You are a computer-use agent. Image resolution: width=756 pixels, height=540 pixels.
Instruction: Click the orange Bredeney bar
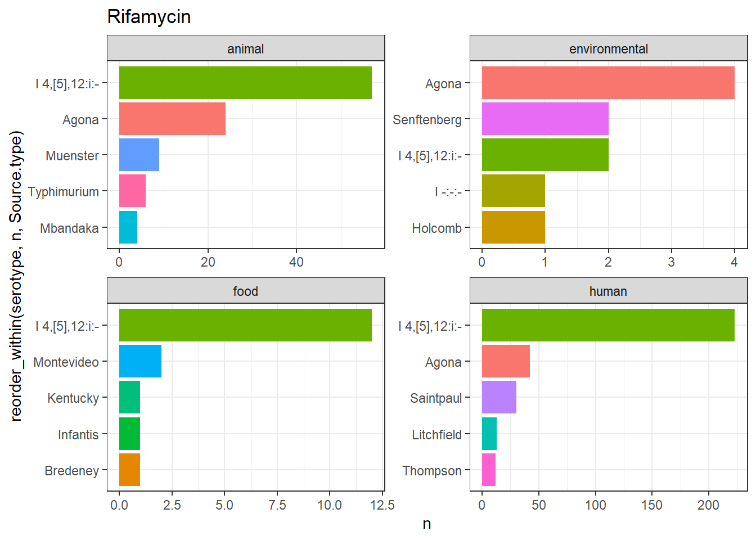(x=129, y=470)
